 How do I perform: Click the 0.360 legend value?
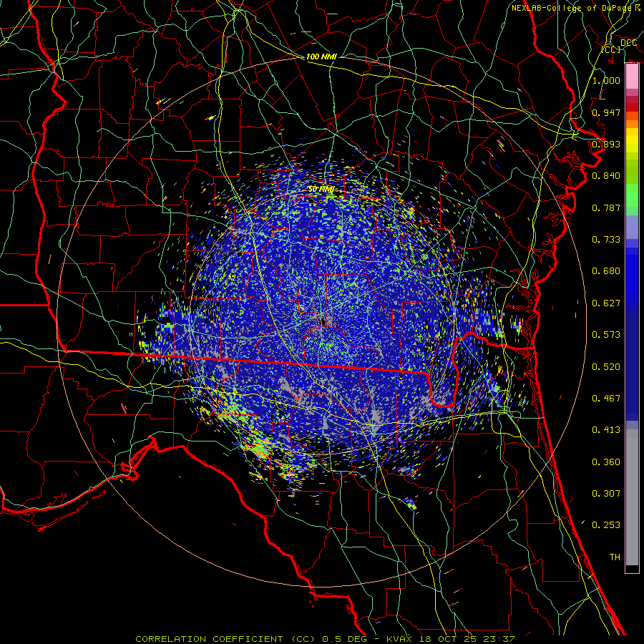click(x=606, y=462)
